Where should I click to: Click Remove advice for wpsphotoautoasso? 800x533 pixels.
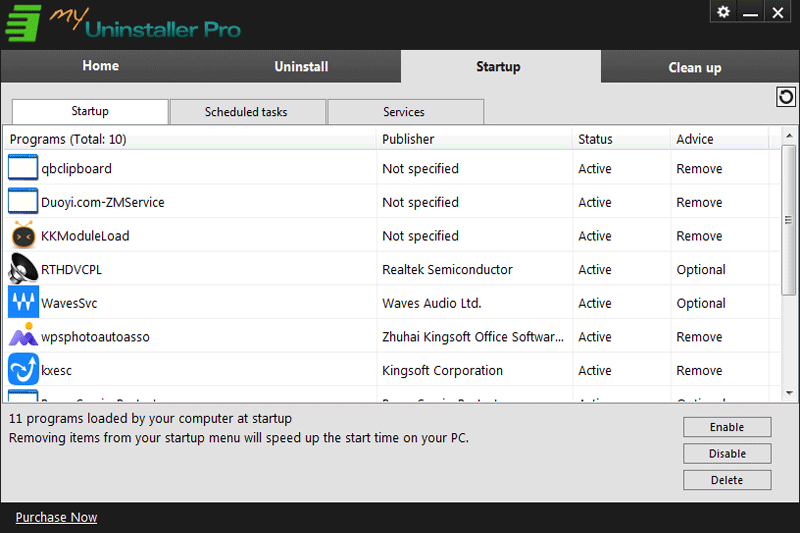(x=699, y=337)
